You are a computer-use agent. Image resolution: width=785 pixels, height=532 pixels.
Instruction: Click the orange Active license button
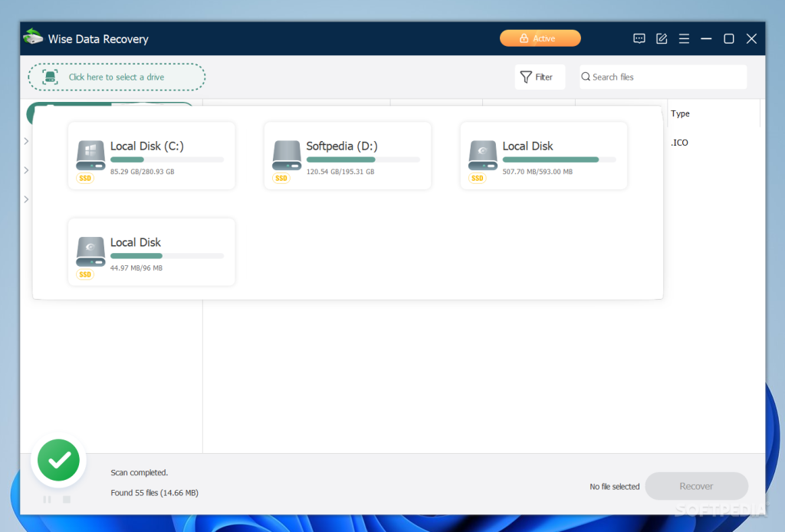coord(540,38)
